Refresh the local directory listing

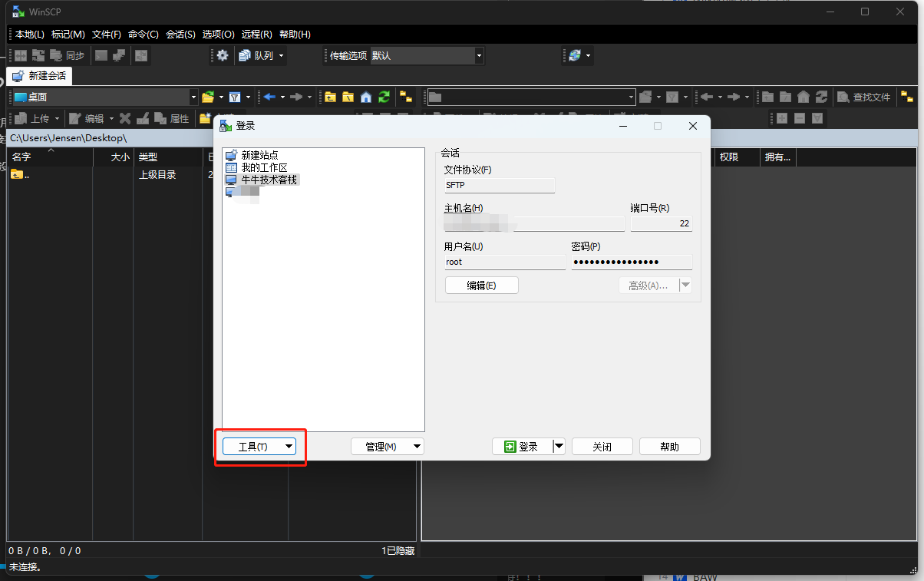[x=383, y=97]
